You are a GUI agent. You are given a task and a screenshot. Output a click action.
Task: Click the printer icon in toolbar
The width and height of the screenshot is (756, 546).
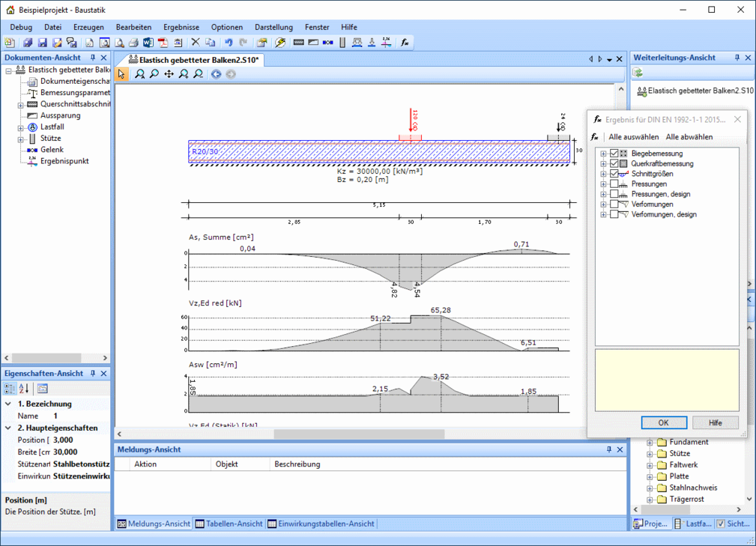(x=133, y=43)
